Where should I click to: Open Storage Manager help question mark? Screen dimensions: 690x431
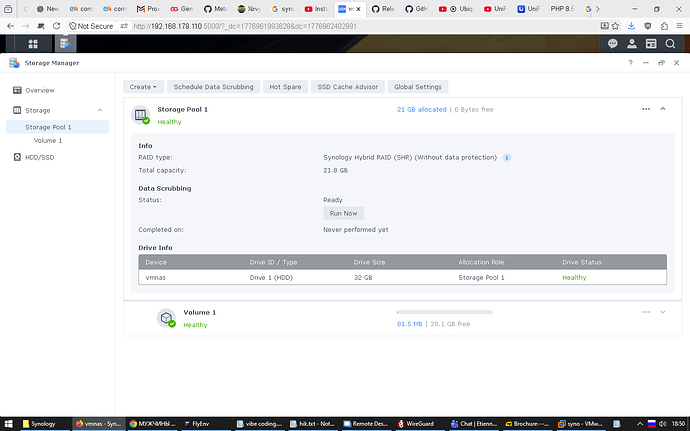[x=630, y=63]
